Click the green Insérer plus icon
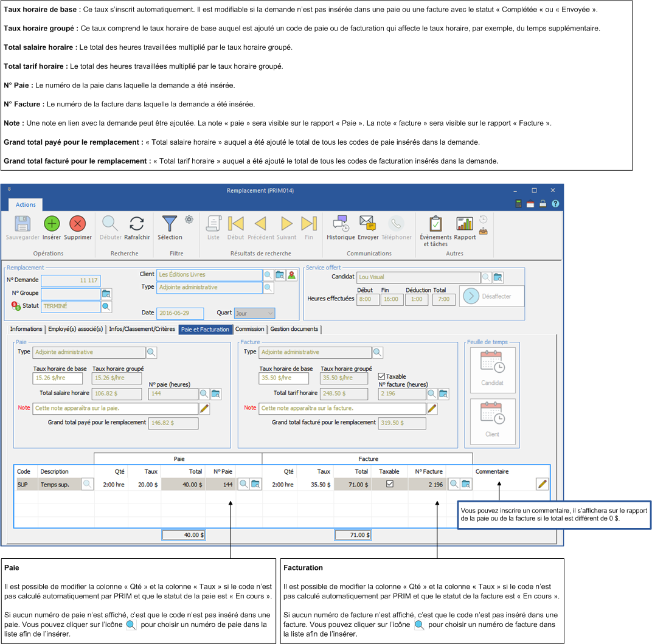The image size is (652, 644). [x=52, y=224]
